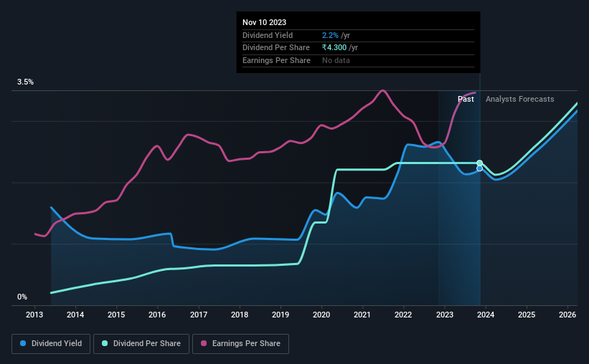Click the 3.5% y-axis label
This screenshot has height=364, width=589.
pos(25,82)
